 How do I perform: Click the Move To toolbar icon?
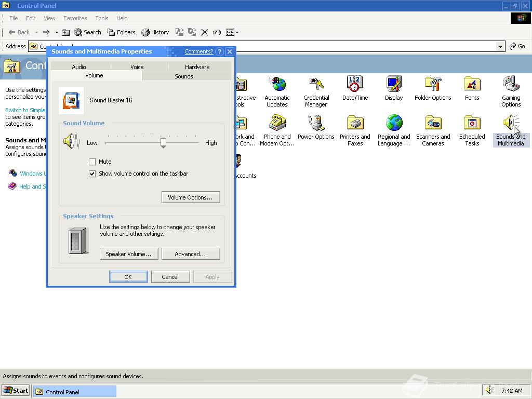coord(179,32)
